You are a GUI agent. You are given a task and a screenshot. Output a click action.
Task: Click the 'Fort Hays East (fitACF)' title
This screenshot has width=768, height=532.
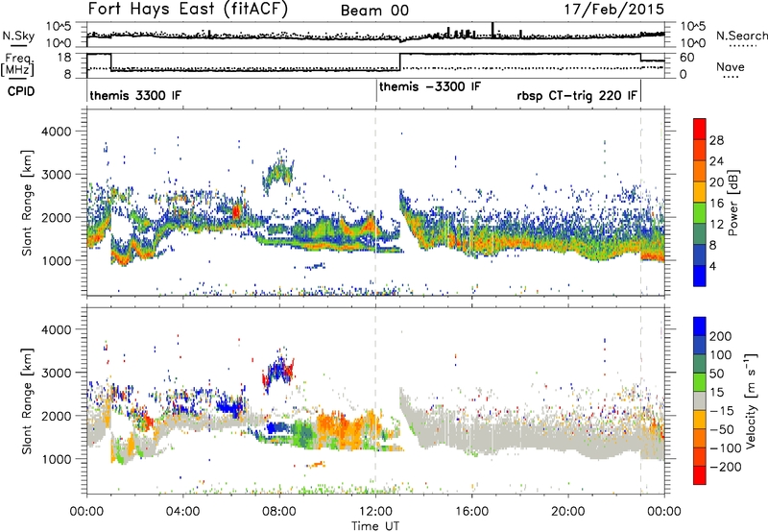187,10
